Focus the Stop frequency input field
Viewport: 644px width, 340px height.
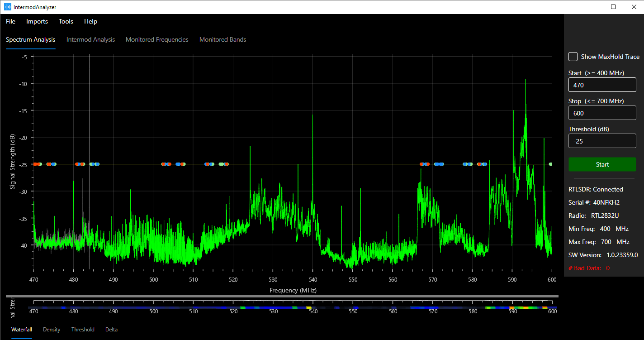point(602,113)
